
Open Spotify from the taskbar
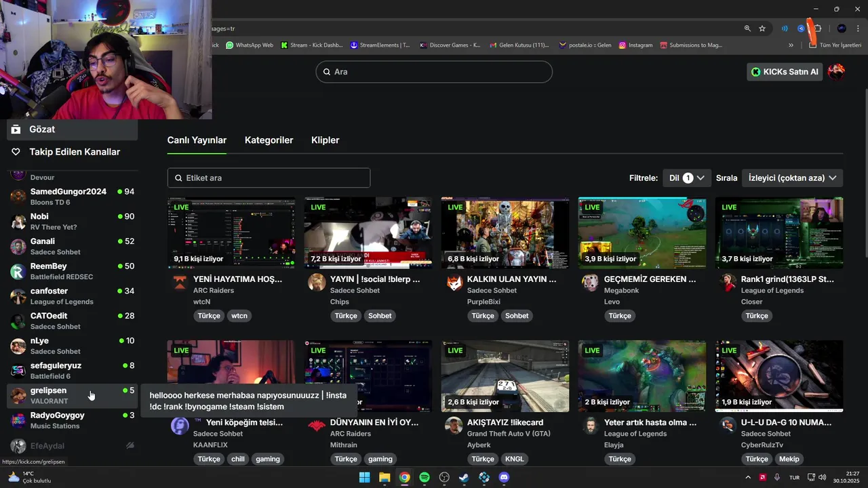tap(425, 477)
